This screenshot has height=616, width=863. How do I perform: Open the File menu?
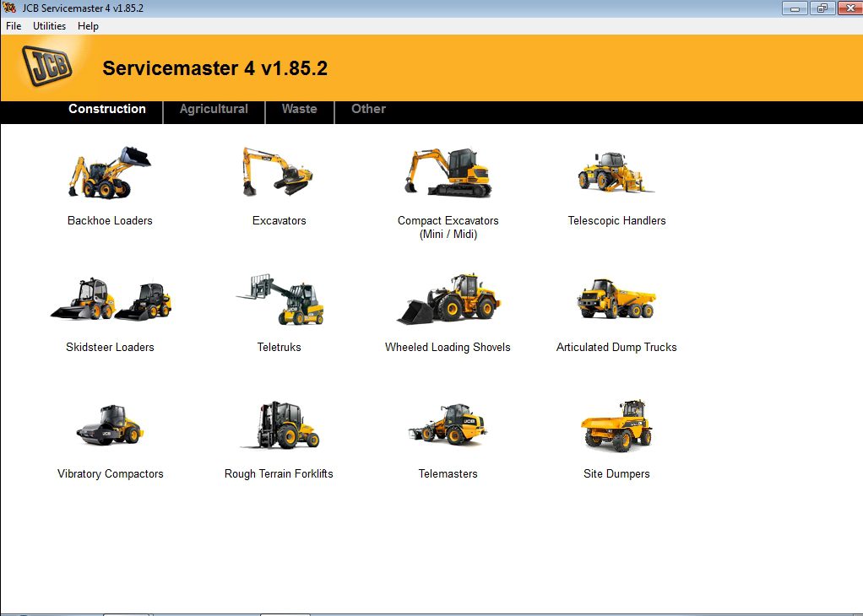pyautogui.click(x=13, y=26)
